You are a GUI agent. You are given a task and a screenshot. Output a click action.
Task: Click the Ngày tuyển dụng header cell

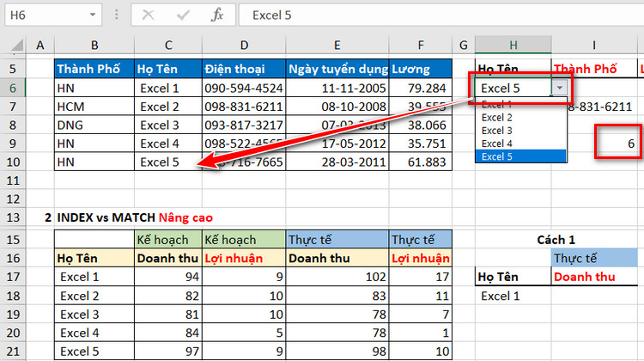coord(337,69)
